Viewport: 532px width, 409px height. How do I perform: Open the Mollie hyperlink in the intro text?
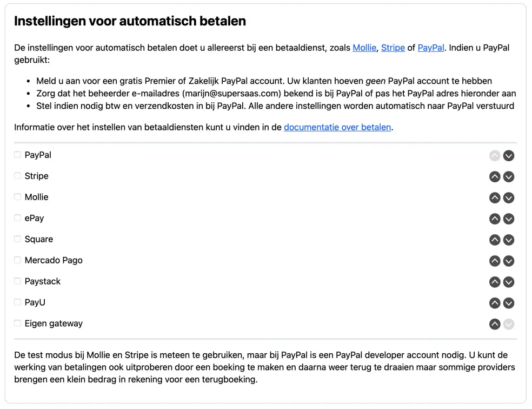tap(364, 48)
